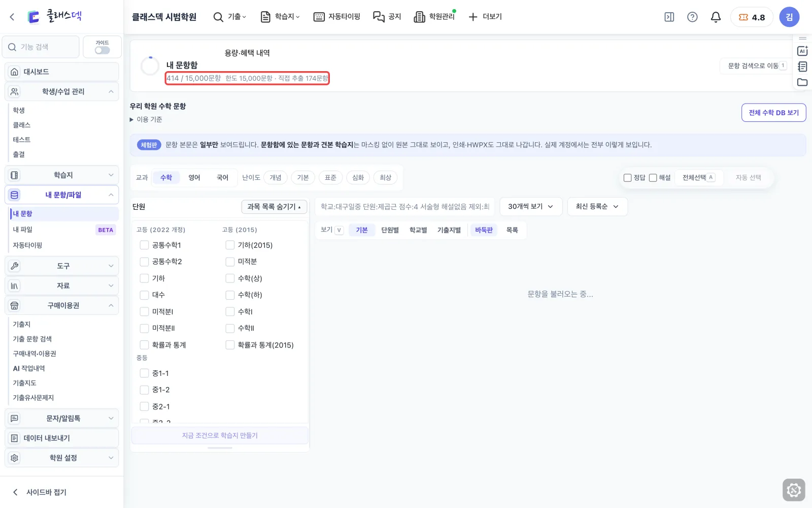This screenshot has height=508, width=812.
Task: Toggle the side panel layout icon
Action: [x=669, y=17]
